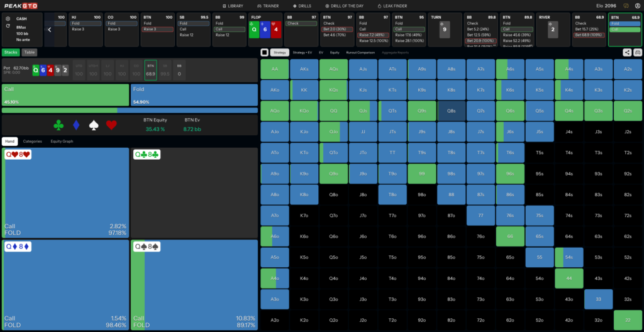Click the flop Queen of clubs card
The height and width of the screenshot is (332, 644).
tap(254, 30)
